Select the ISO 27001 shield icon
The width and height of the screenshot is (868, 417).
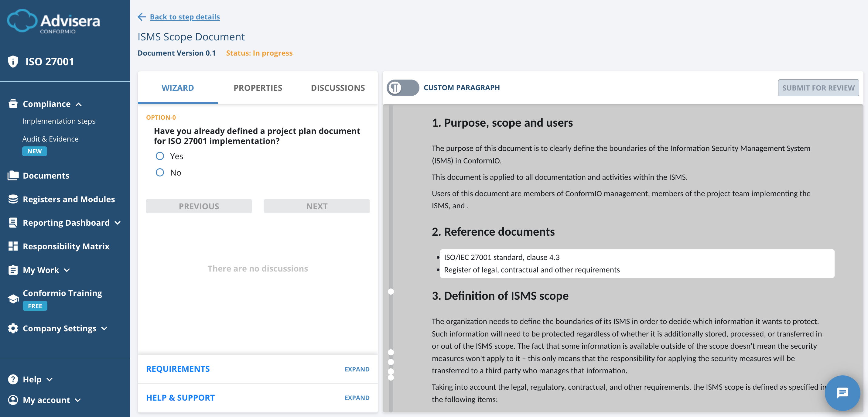coord(13,61)
